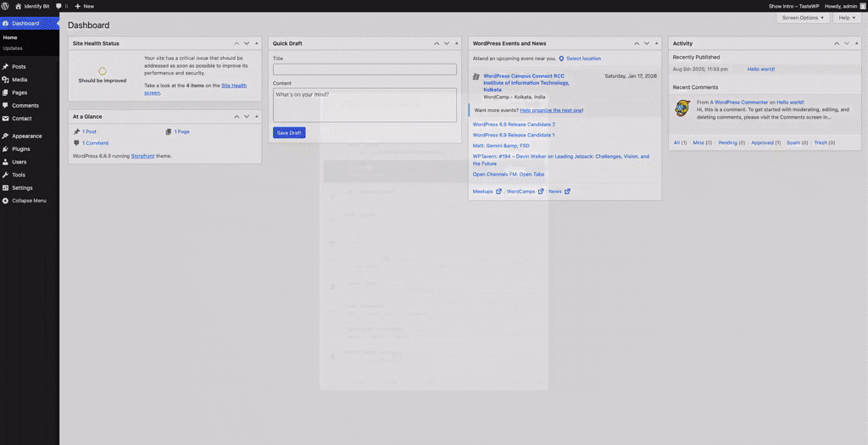The width and height of the screenshot is (868, 445).
Task: Collapse the Site Health Status panel
Action: [x=257, y=43]
